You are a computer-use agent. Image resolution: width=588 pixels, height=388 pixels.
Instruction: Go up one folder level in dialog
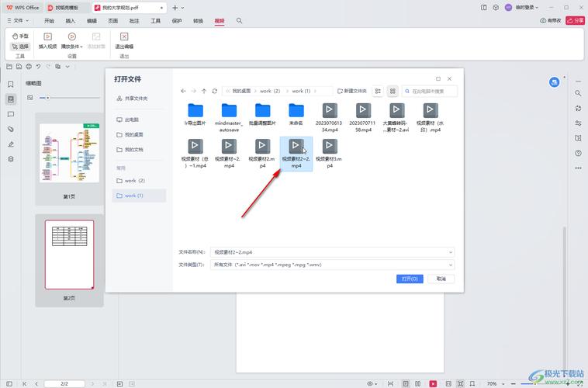click(x=204, y=91)
